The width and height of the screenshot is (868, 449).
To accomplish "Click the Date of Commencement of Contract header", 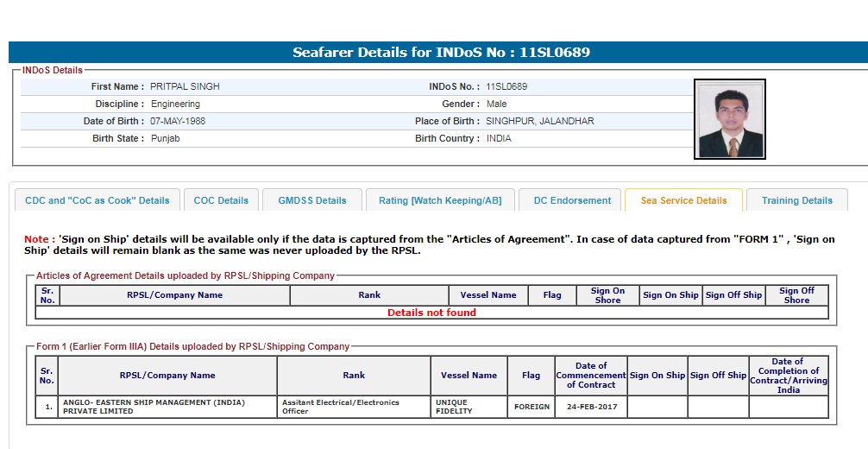I will click(x=591, y=376).
